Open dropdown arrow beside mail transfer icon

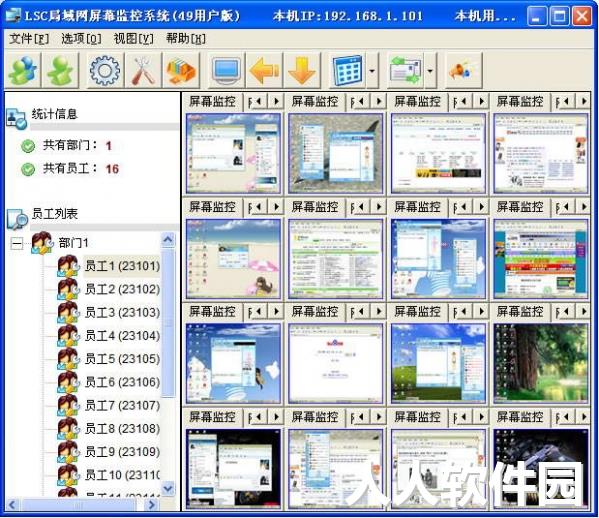tap(430, 71)
